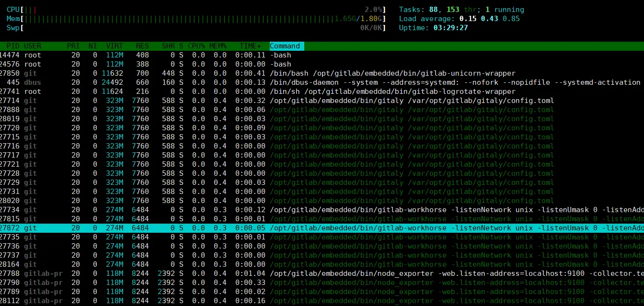This screenshot has width=644, height=306.
Task: Select the gitaly thread with PID 27888
Action: pos(322,110)
